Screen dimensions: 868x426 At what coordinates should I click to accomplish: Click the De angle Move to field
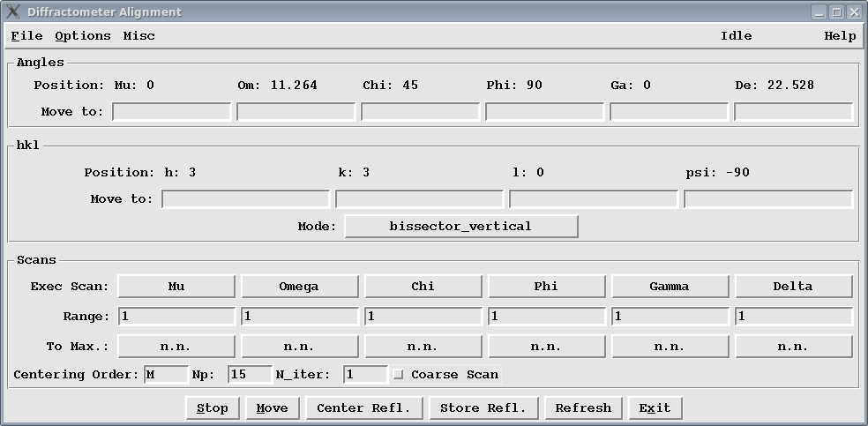pyautogui.click(x=793, y=112)
